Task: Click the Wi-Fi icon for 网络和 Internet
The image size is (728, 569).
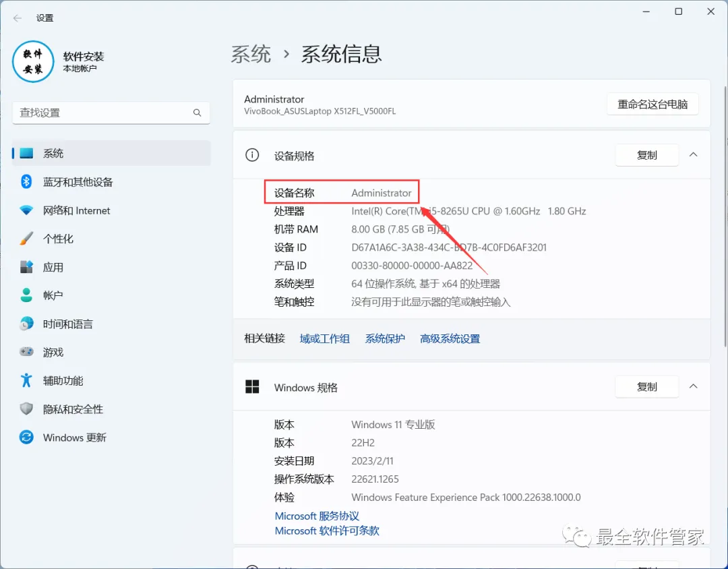Action: tap(26, 210)
